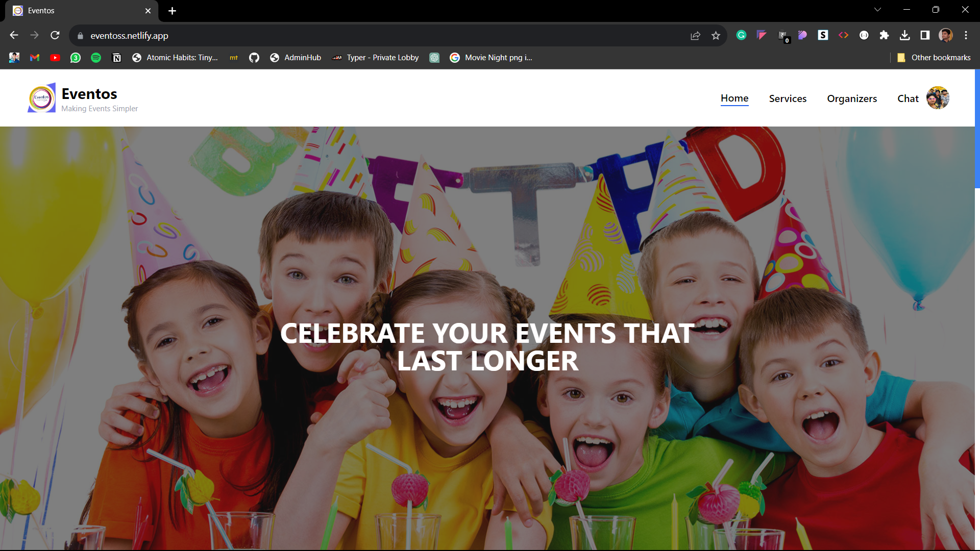
Task: Open the YouTube bookmark icon
Action: pyautogui.click(x=55, y=58)
